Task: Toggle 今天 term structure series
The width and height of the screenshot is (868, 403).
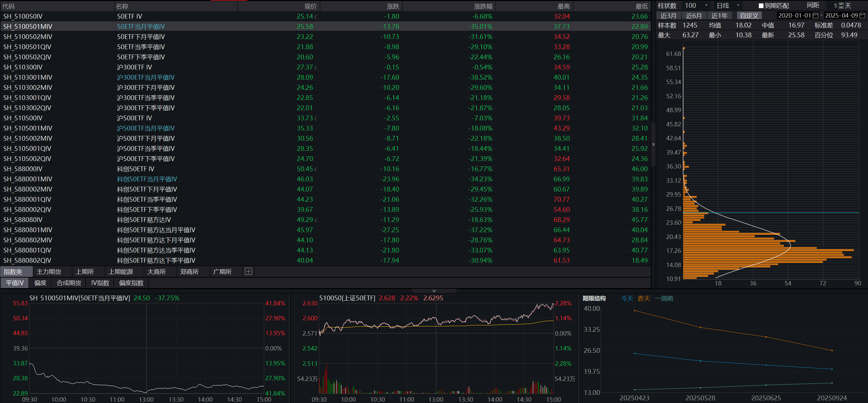Action: pos(627,299)
